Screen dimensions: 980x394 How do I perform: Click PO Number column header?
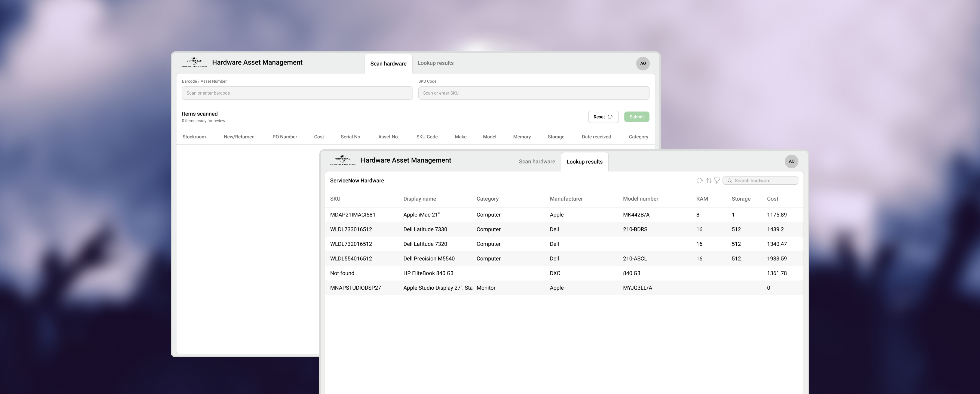coord(284,137)
